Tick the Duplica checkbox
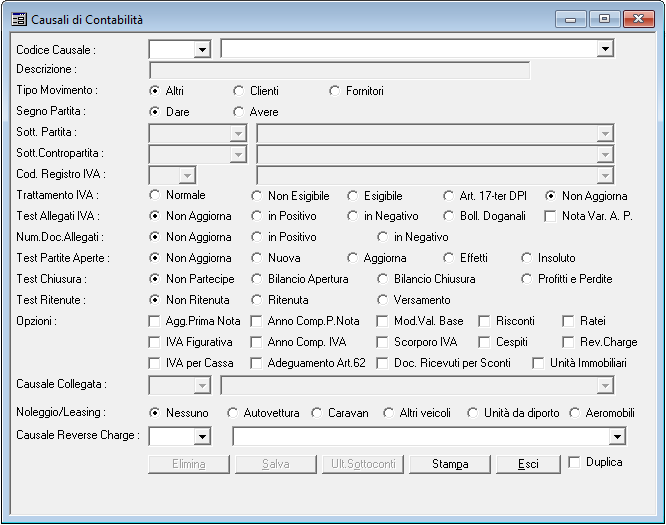 (574, 462)
